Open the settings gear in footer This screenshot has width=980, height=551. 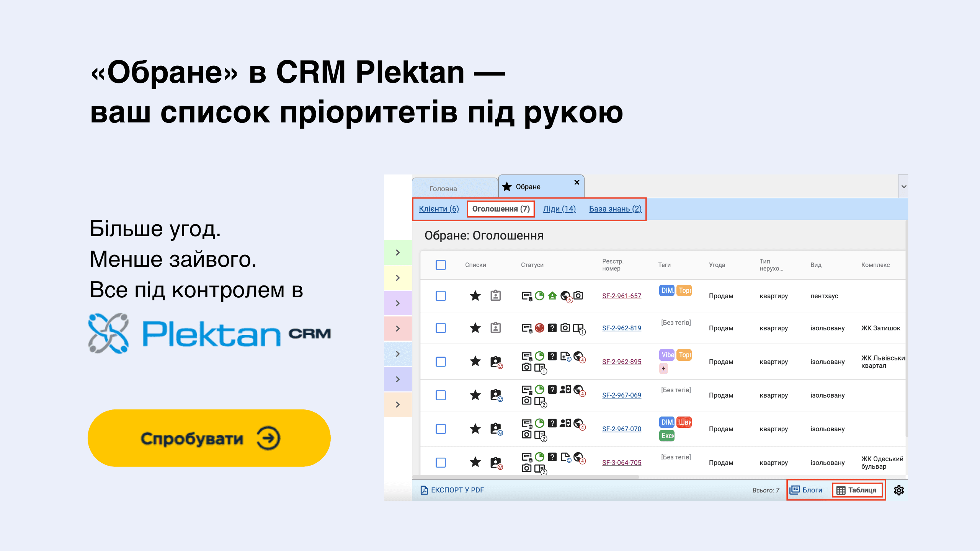pos(898,490)
